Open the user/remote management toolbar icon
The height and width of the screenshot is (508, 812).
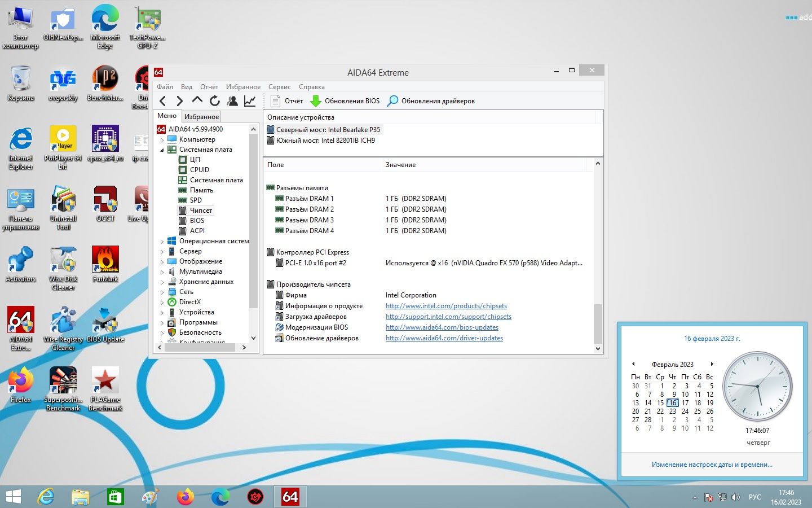click(232, 101)
